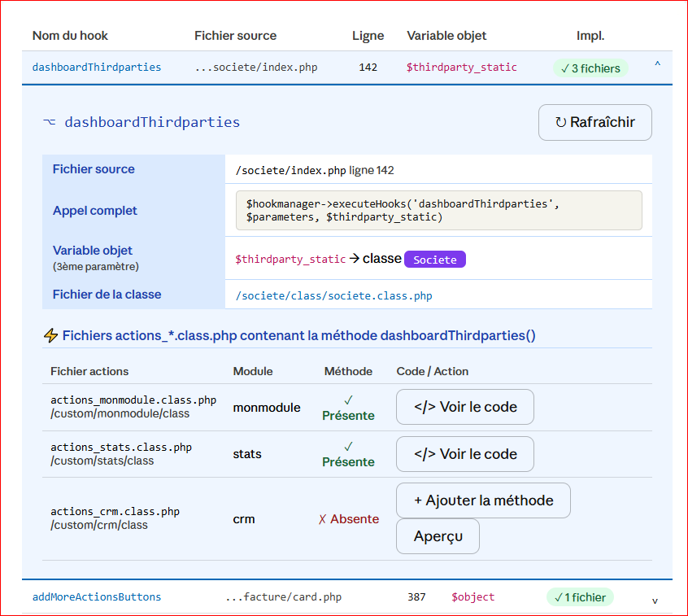Open the /societe/class/societe.class.php file link
This screenshot has height=616, width=688.
(x=333, y=295)
